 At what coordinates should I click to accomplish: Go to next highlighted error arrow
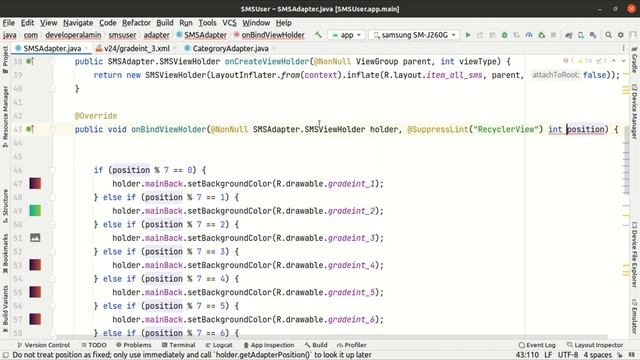pos(623,61)
